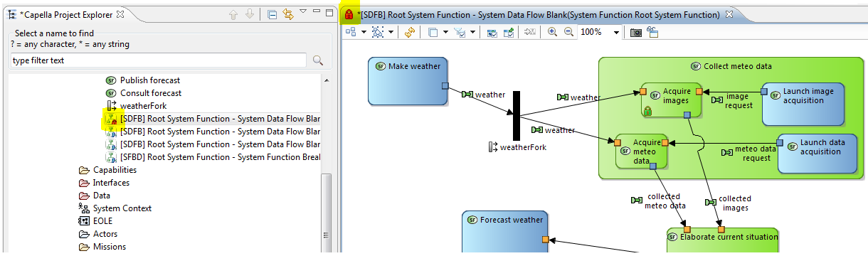The width and height of the screenshot is (868, 256).
Task: Click the Make weather function box
Action: 408,80
